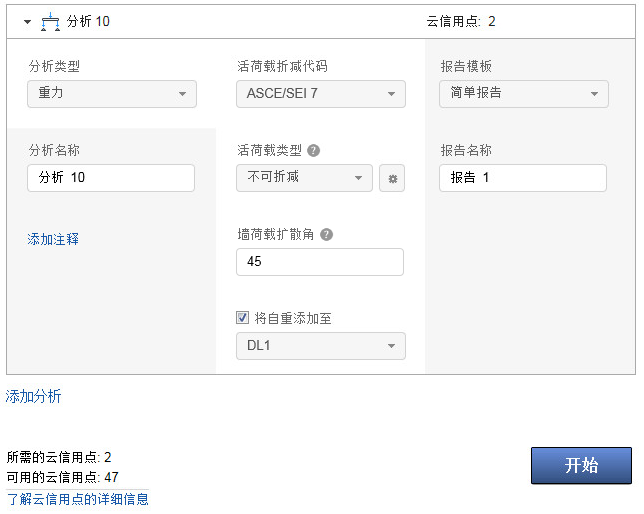
Task: Click the 分析名称 text field
Action: [111, 178]
